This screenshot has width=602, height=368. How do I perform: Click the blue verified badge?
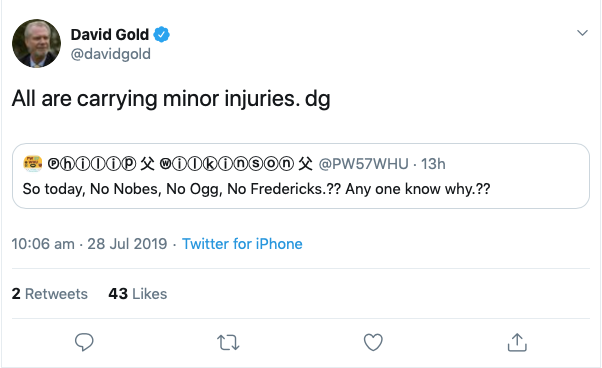pos(162,35)
